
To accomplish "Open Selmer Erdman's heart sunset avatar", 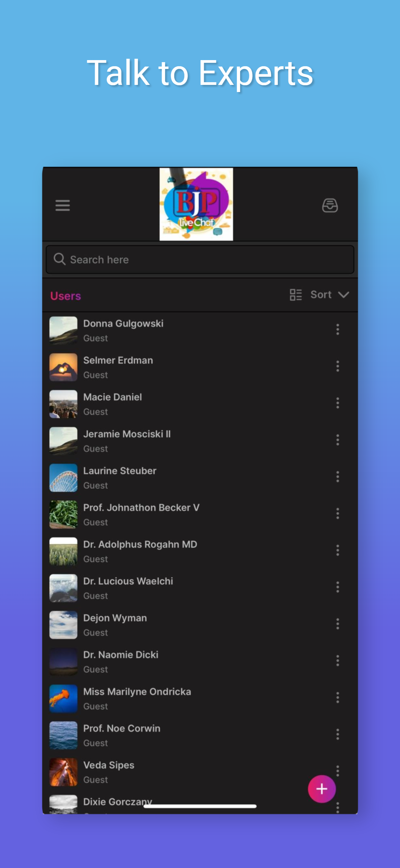I will (63, 367).
